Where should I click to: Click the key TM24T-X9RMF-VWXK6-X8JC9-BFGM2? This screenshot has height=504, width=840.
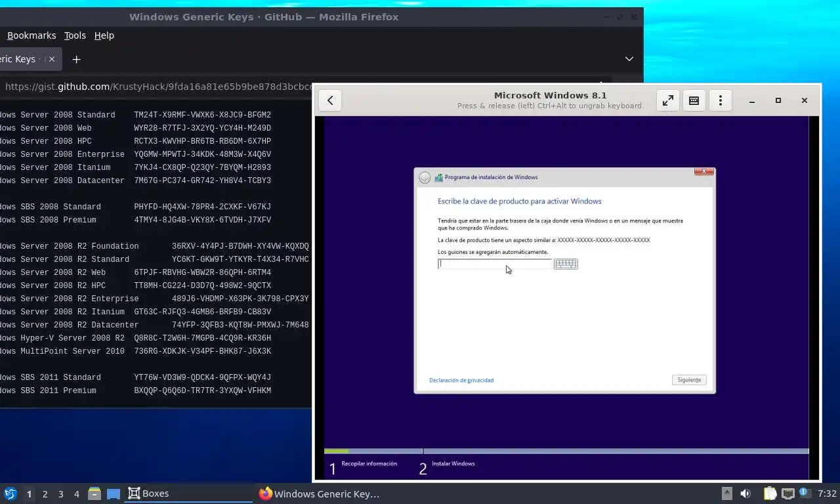pyautogui.click(x=203, y=115)
